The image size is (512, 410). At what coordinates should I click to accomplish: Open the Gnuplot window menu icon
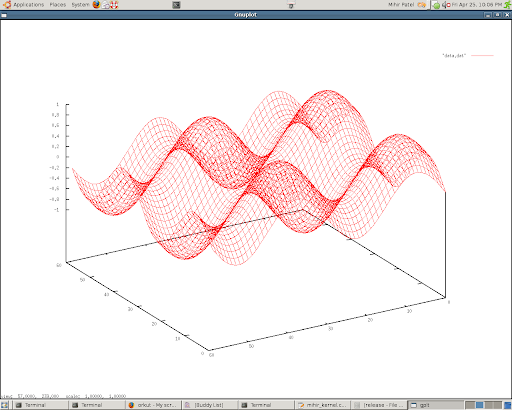click(4, 15)
